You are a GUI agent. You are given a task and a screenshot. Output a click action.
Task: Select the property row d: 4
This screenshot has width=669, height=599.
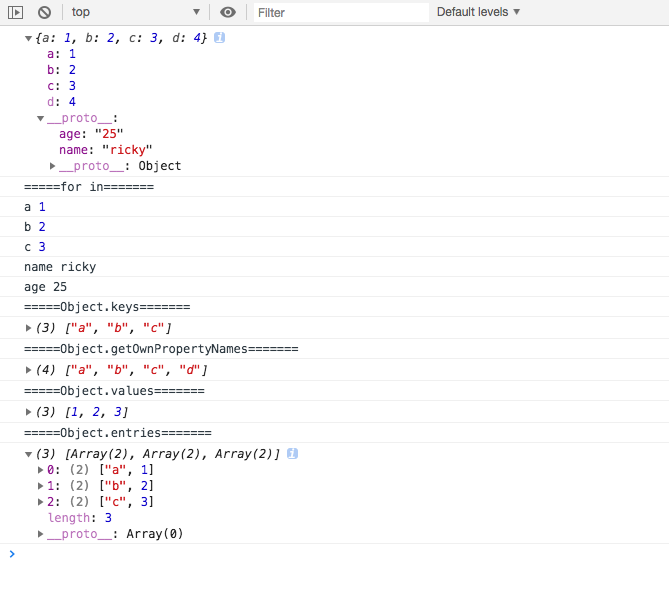coord(61,102)
